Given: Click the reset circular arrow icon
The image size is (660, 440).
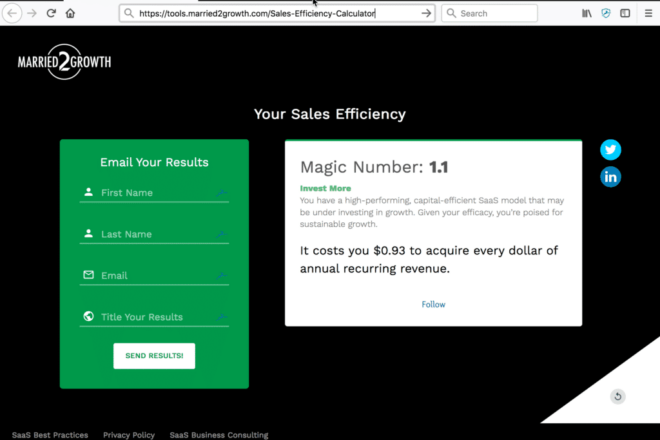Looking at the screenshot, I should [x=617, y=397].
